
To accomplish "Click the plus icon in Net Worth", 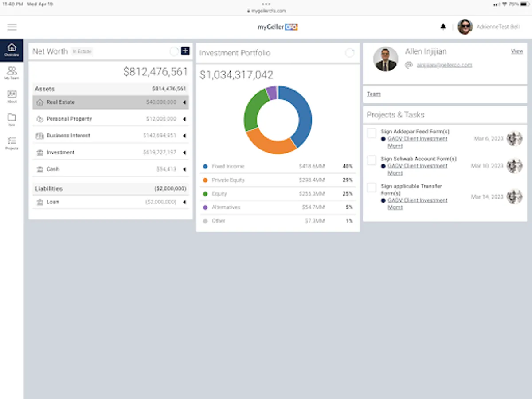I will coord(185,51).
